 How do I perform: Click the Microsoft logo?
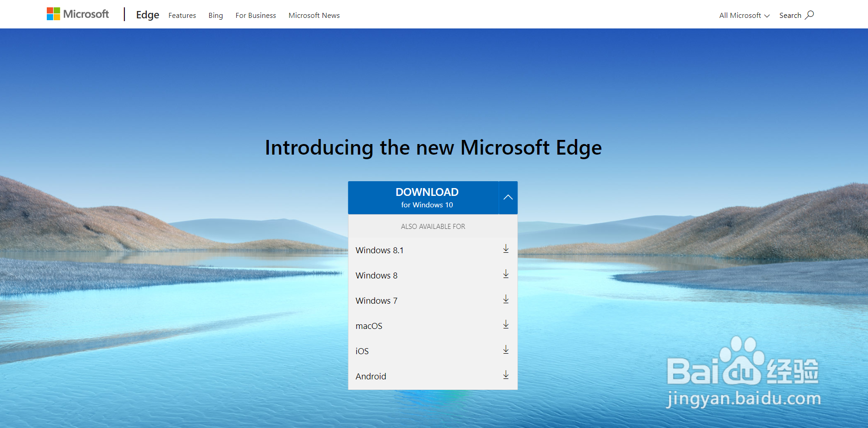tap(78, 14)
